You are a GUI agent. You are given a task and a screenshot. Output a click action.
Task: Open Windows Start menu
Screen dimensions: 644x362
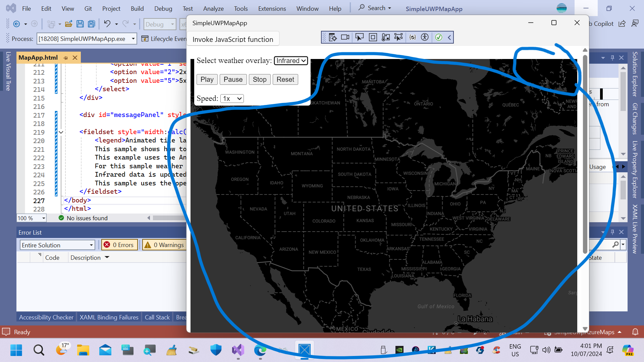pyautogui.click(x=16, y=350)
